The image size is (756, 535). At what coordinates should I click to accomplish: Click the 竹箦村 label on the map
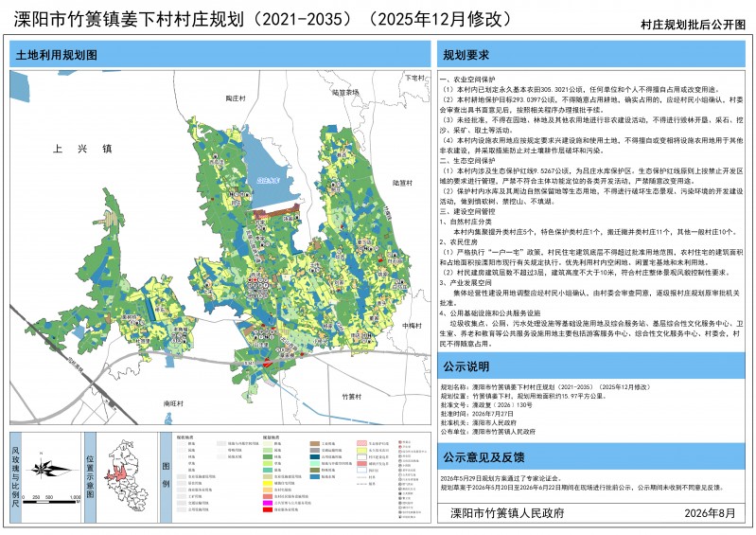coord(351,397)
